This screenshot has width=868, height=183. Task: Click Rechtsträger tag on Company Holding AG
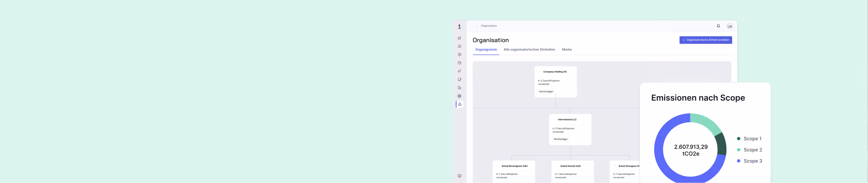coord(546,91)
